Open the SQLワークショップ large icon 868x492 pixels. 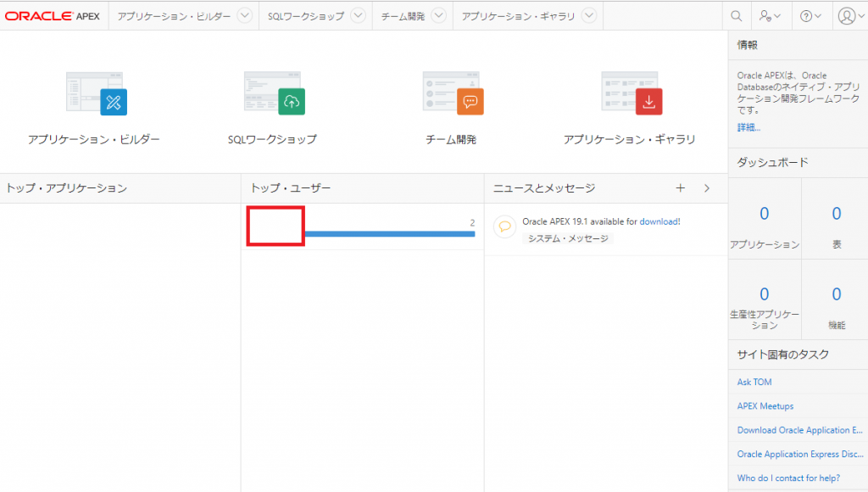coord(275,93)
